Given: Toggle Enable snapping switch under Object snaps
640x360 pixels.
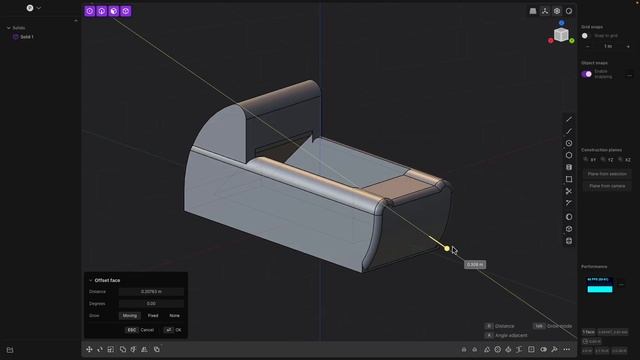Looking at the screenshot, I should 587,74.
